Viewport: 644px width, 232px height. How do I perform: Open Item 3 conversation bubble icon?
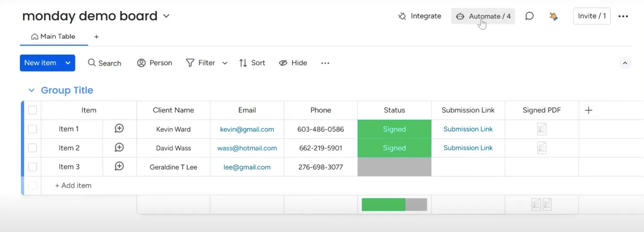click(x=119, y=166)
